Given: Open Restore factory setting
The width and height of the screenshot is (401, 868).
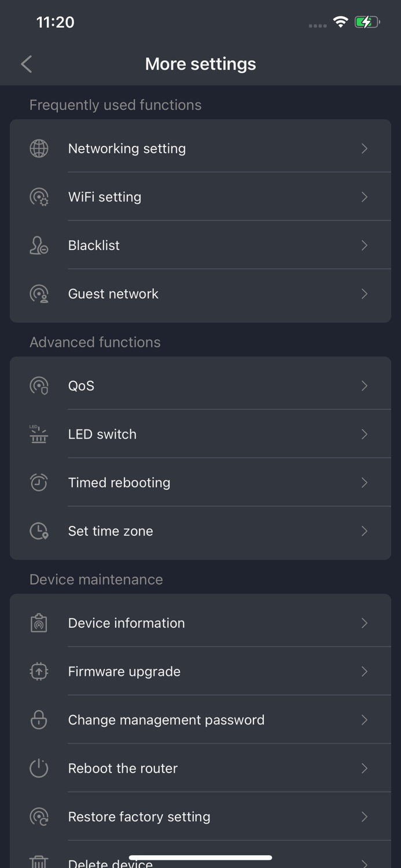Looking at the screenshot, I should pyautogui.click(x=200, y=816).
